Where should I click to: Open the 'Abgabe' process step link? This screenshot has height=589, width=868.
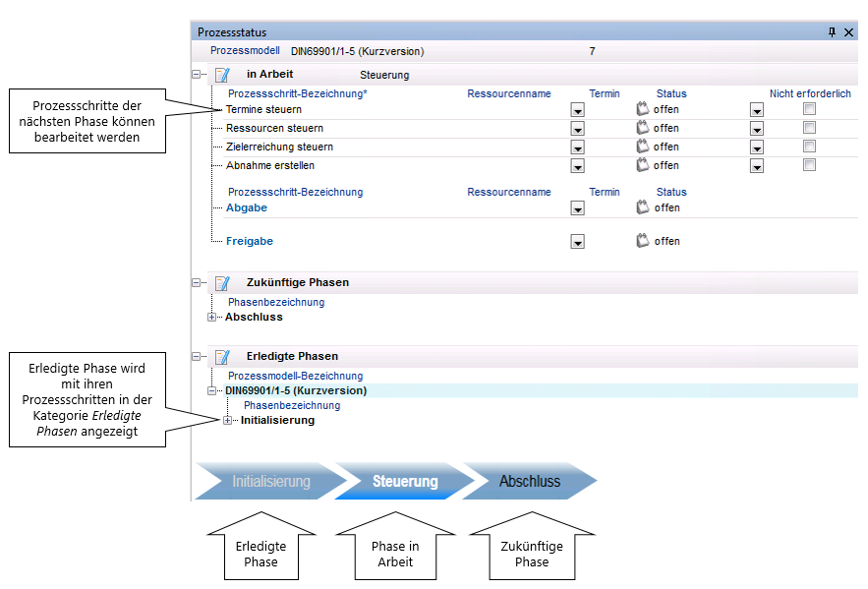point(246,207)
